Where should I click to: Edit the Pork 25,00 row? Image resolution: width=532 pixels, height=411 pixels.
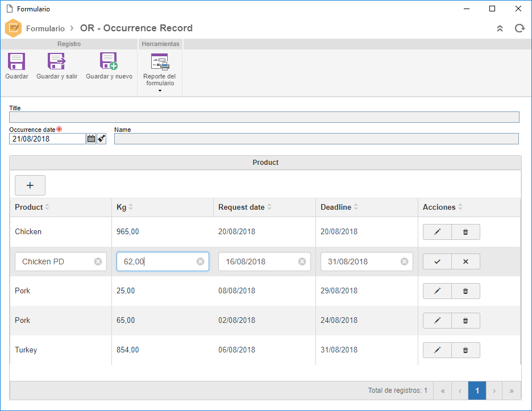[x=437, y=291]
